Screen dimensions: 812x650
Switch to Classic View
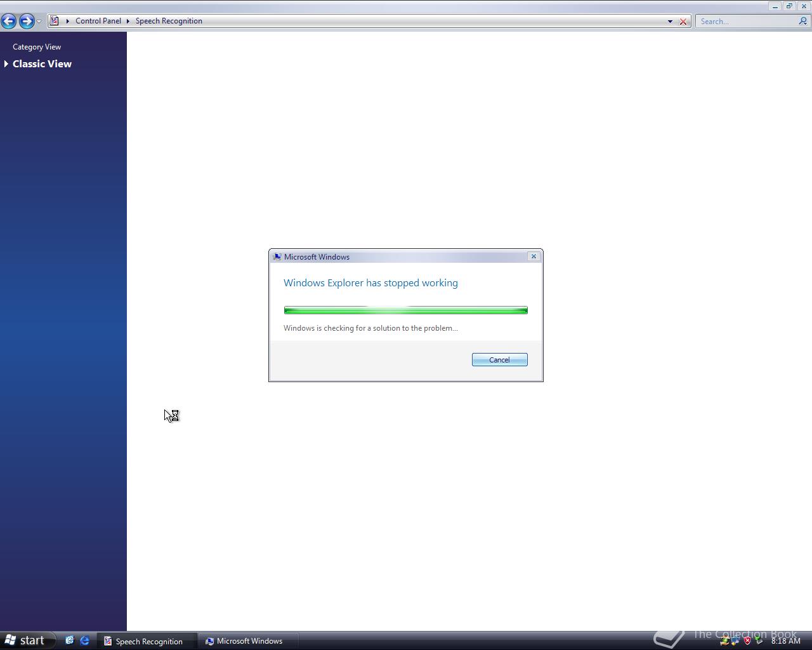click(42, 64)
